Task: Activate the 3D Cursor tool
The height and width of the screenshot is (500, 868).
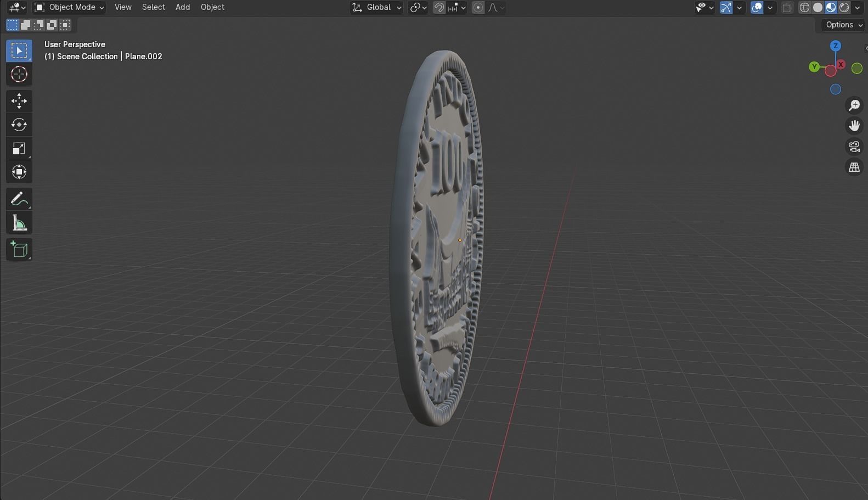Action: pos(19,74)
